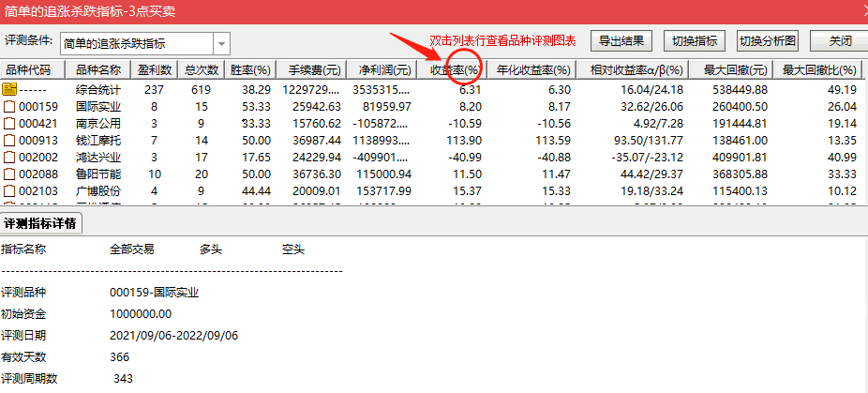Click initial capital value 1000000.00
The image size is (868, 393).
[x=141, y=314]
